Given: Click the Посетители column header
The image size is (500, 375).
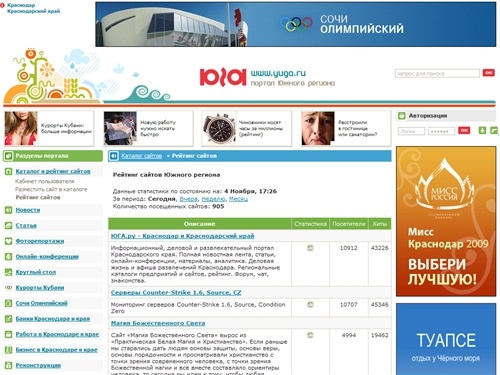Looking at the screenshot, I should (349, 224).
